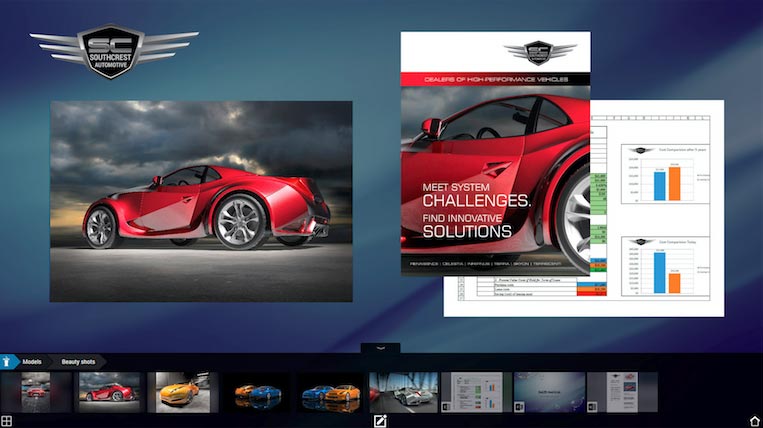The height and width of the screenshot is (428, 763).
Task: Collapse the thumbnail tray using the chevron handle
Action: click(x=381, y=347)
